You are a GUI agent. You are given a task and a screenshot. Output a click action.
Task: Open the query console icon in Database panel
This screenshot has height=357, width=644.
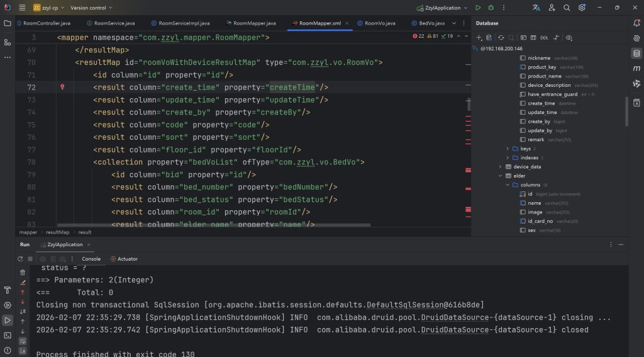[x=523, y=37]
